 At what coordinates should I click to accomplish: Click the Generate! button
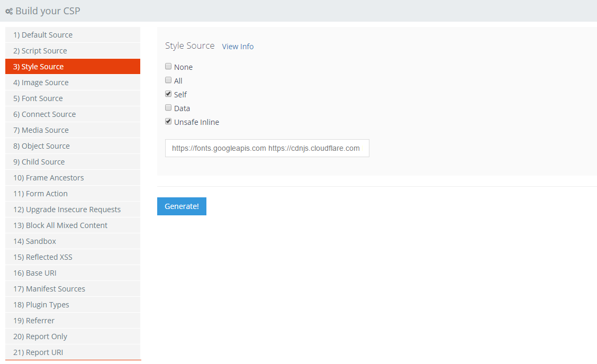[x=182, y=206]
